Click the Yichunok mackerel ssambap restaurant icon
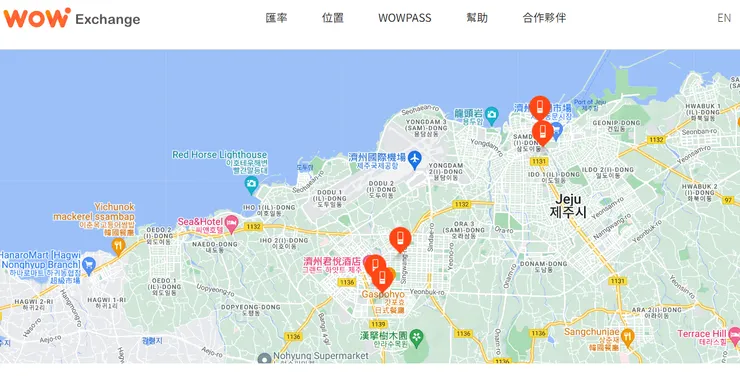This screenshot has width=740, height=376. (x=118, y=245)
